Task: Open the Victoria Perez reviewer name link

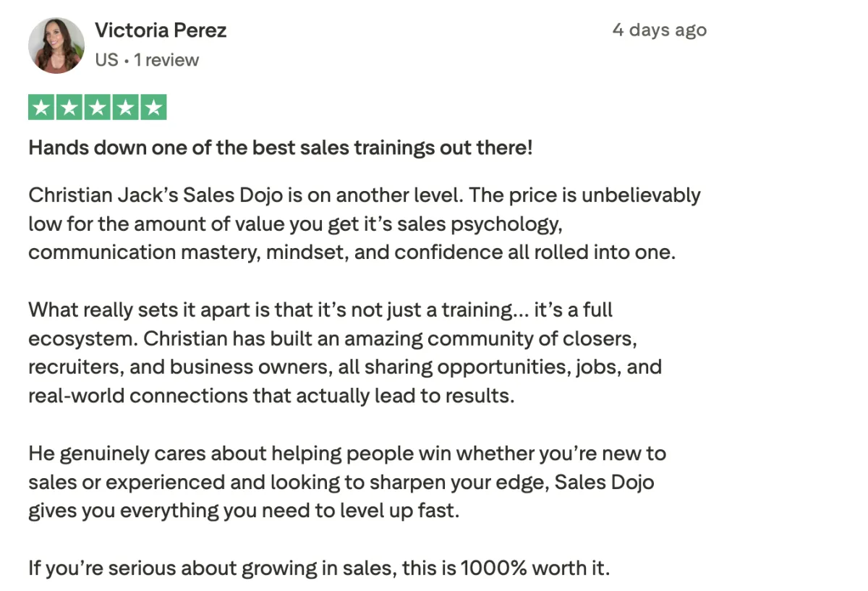Action: click(161, 30)
